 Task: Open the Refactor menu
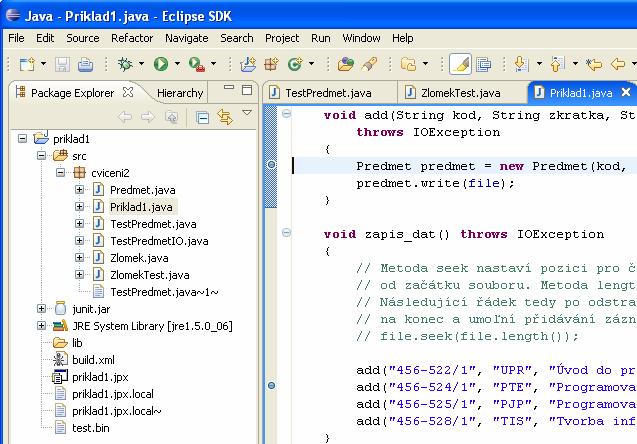click(132, 38)
